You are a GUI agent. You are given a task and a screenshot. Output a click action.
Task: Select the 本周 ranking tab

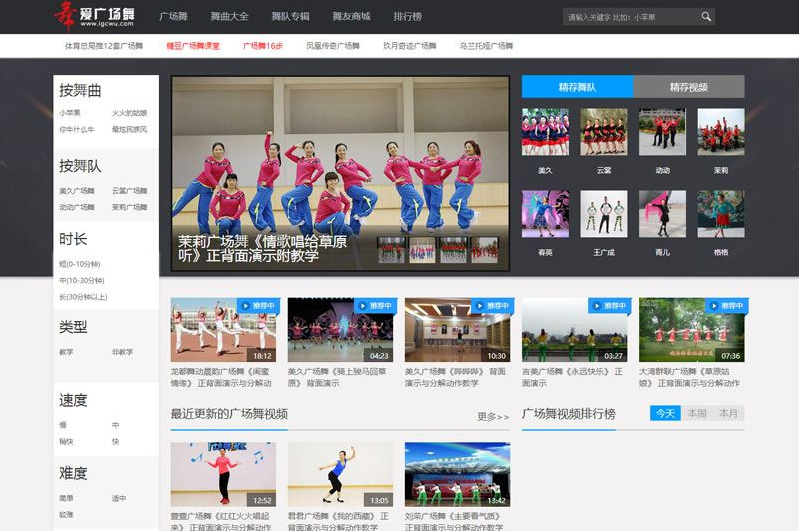tap(697, 413)
